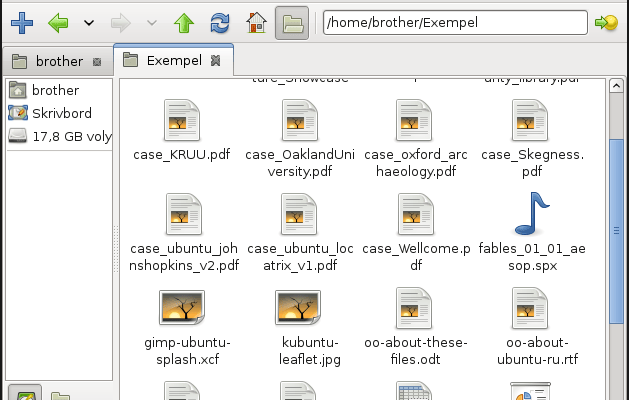Select kubuntu-leaflet.jpg image thumbnail
The image size is (629, 400).
click(x=298, y=308)
